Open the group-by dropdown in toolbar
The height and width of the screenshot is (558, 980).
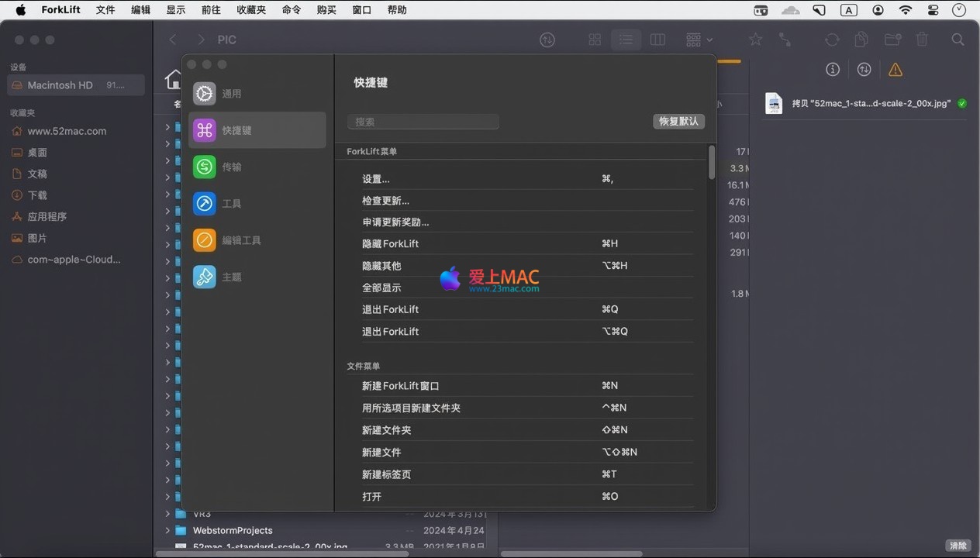click(699, 40)
